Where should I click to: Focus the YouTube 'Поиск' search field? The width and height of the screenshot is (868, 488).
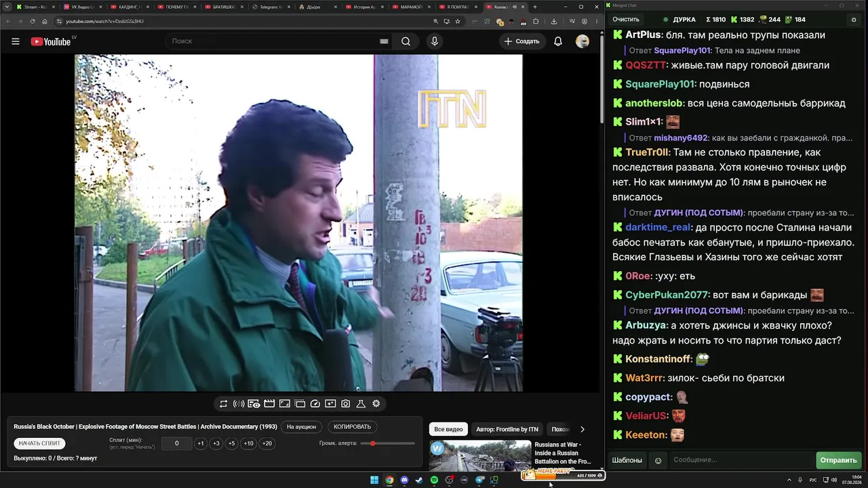(271, 41)
